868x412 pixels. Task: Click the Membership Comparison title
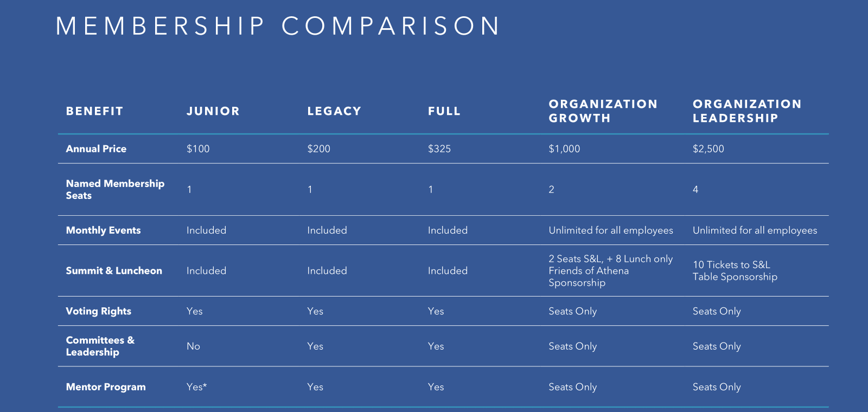click(277, 26)
